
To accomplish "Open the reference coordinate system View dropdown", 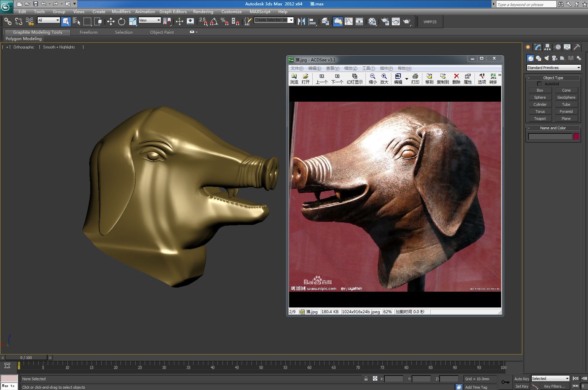I will tap(149, 20).
